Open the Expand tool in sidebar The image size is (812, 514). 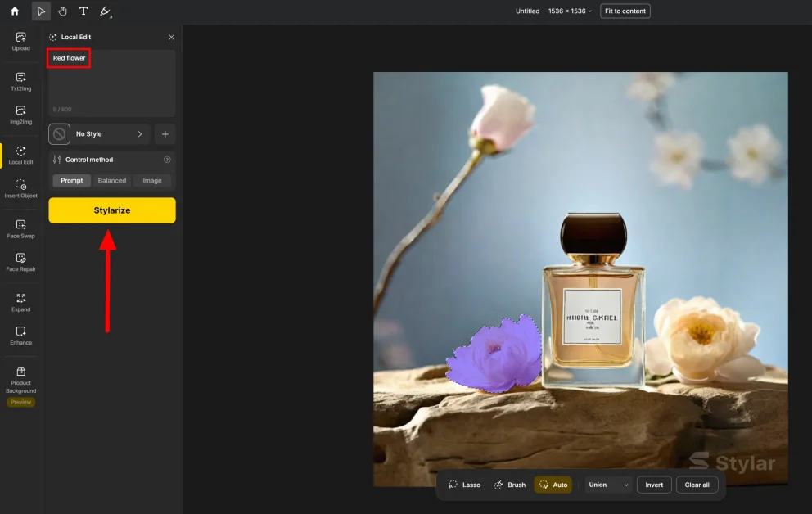[20, 302]
